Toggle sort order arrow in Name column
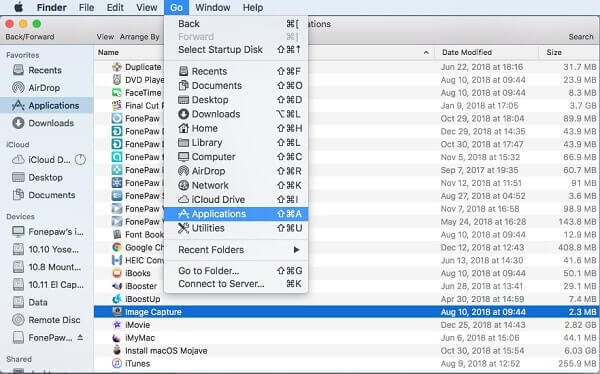This screenshot has height=374, width=600. click(x=426, y=52)
